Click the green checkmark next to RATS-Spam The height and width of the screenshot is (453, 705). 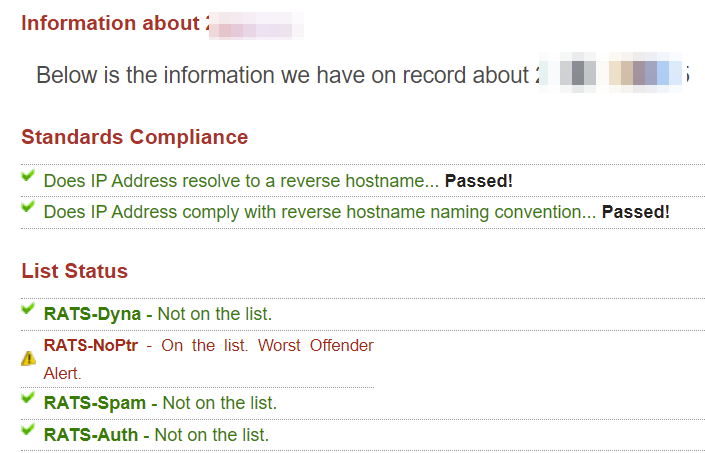[28, 397]
